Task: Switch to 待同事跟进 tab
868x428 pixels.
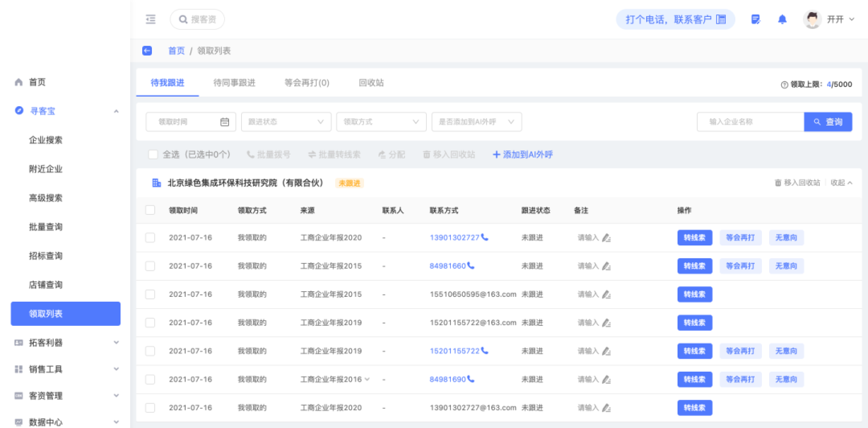Action: point(234,83)
